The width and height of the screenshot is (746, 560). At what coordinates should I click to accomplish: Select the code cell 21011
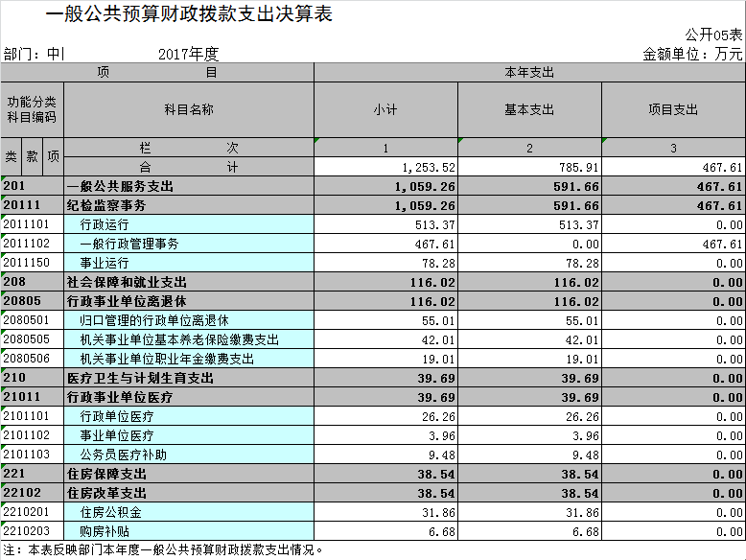(32, 397)
